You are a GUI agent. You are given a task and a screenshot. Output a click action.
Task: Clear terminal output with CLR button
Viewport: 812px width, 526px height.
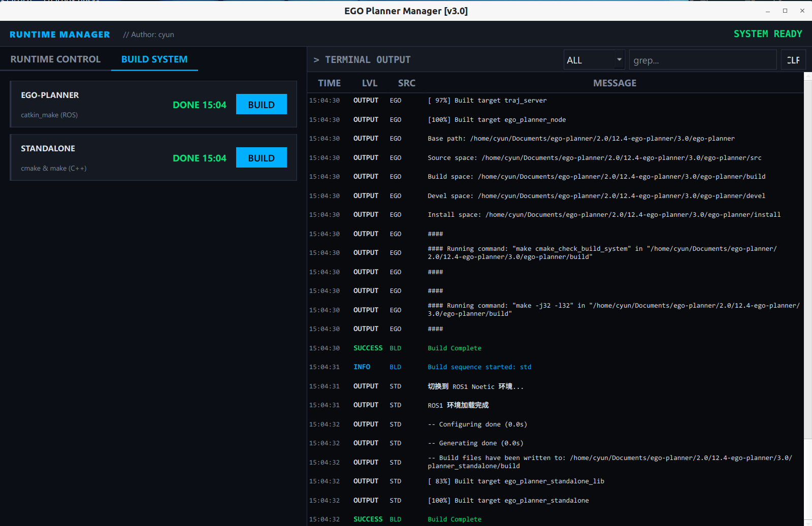[x=793, y=60]
